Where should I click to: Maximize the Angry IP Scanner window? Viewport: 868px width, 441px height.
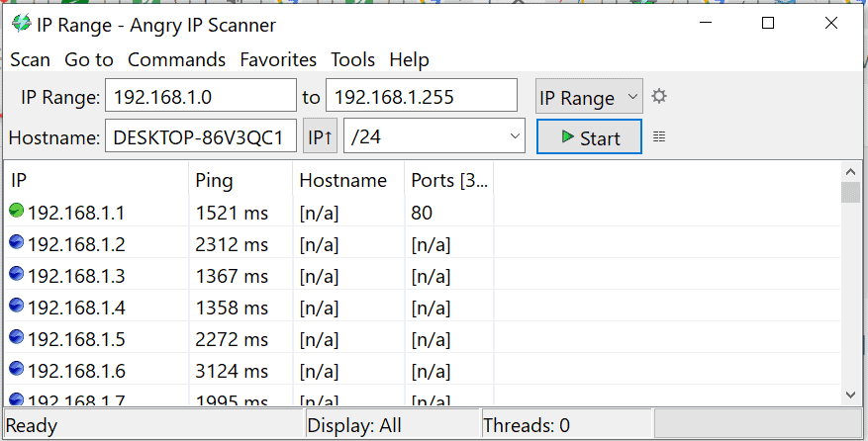click(768, 24)
